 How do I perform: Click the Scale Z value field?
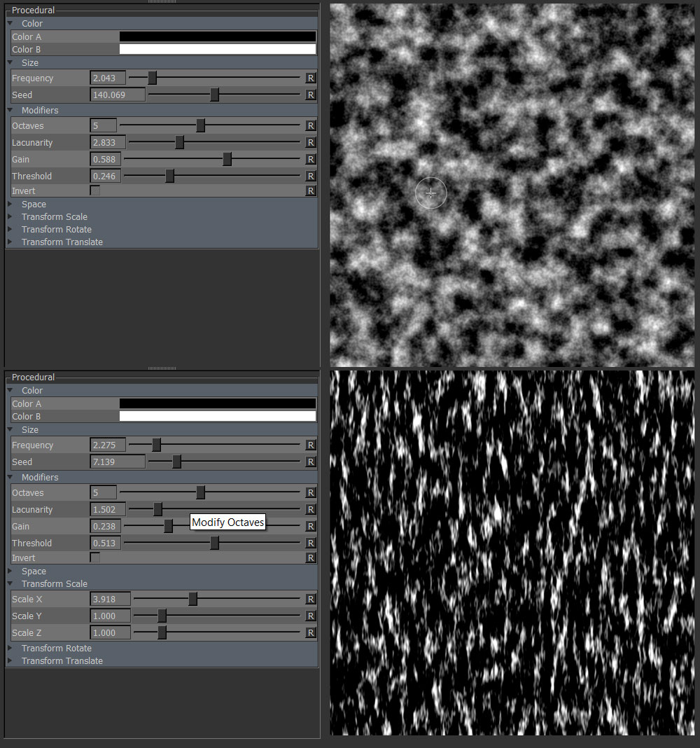click(x=111, y=633)
